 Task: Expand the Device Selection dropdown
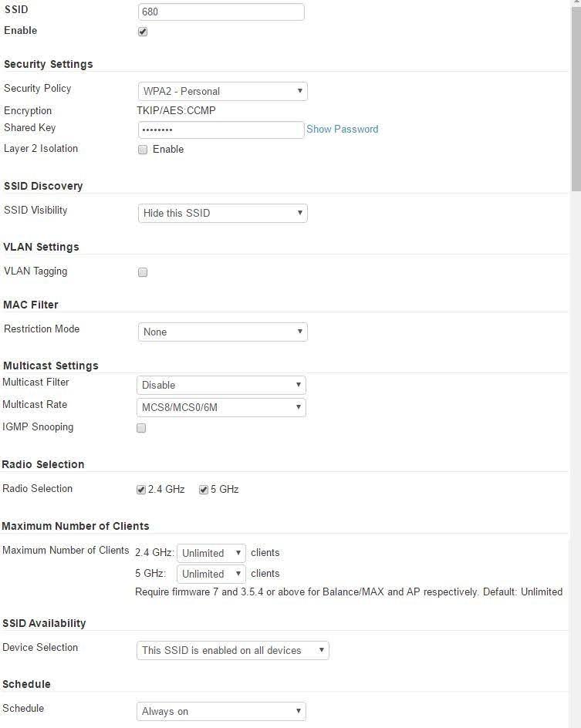point(232,650)
